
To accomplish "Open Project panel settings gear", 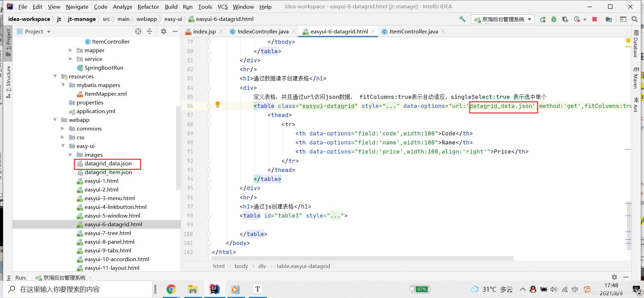I will (x=164, y=31).
